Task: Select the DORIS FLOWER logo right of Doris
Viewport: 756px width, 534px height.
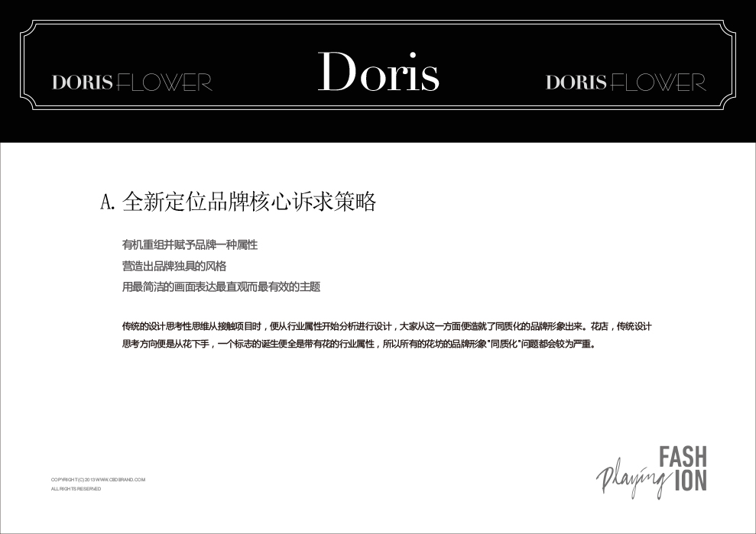Action: tap(626, 83)
